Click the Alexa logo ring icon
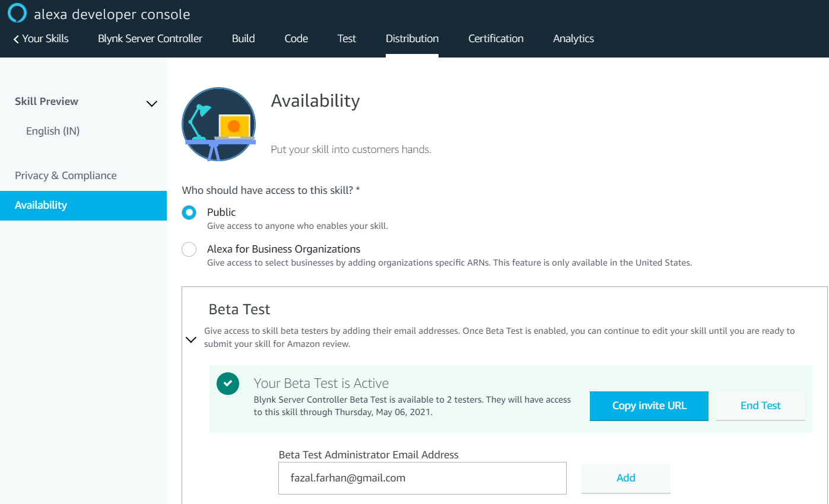The image size is (829, 504). pos(17,13)
